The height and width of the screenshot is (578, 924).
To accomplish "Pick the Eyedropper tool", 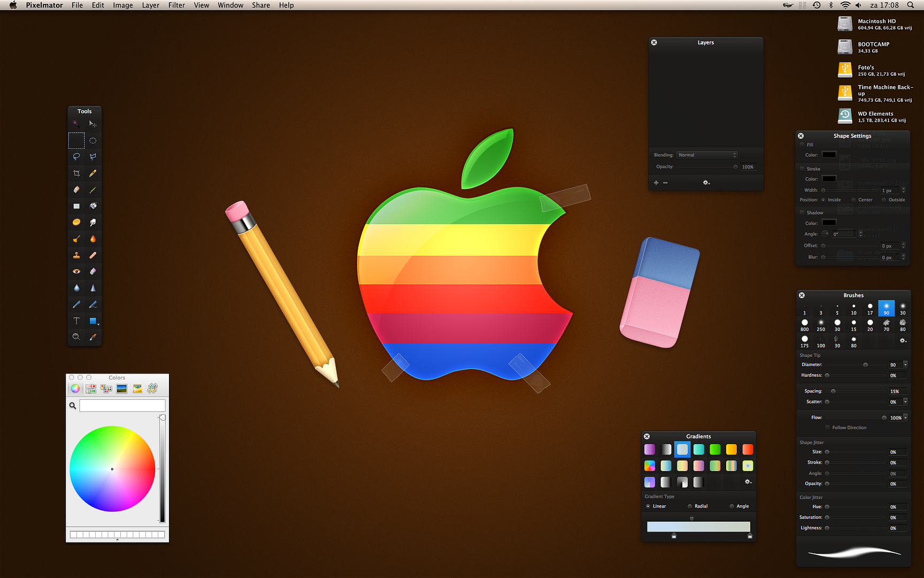I will [x=93, y=337].
